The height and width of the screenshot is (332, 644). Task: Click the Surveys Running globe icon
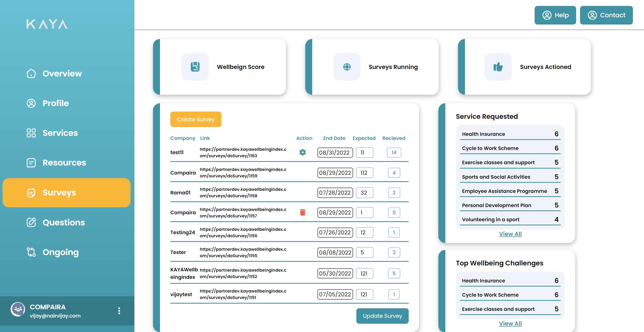pos(347,67)
